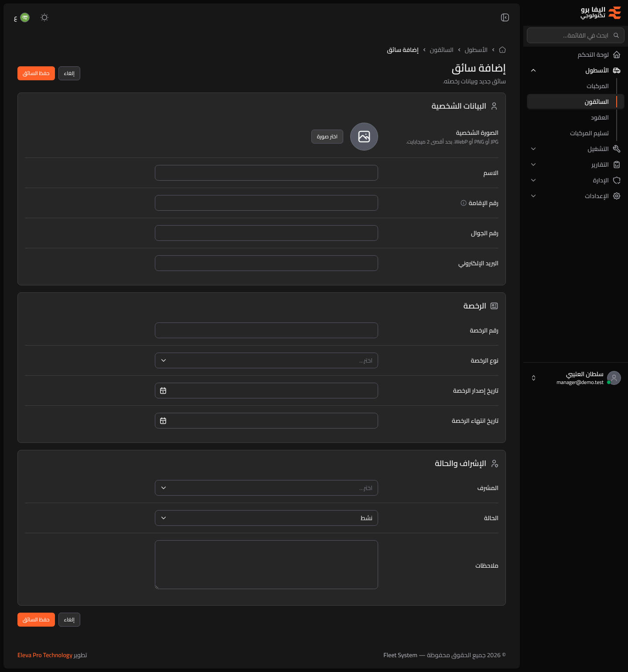Click the info icon next to رقم الإقامة
628x672 pixels.
464,203
